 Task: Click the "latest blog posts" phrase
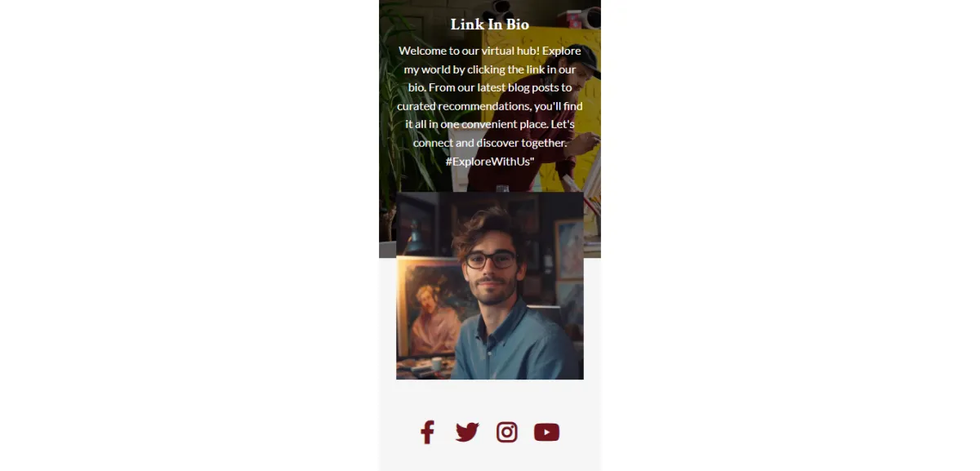[x=518, y=87]
